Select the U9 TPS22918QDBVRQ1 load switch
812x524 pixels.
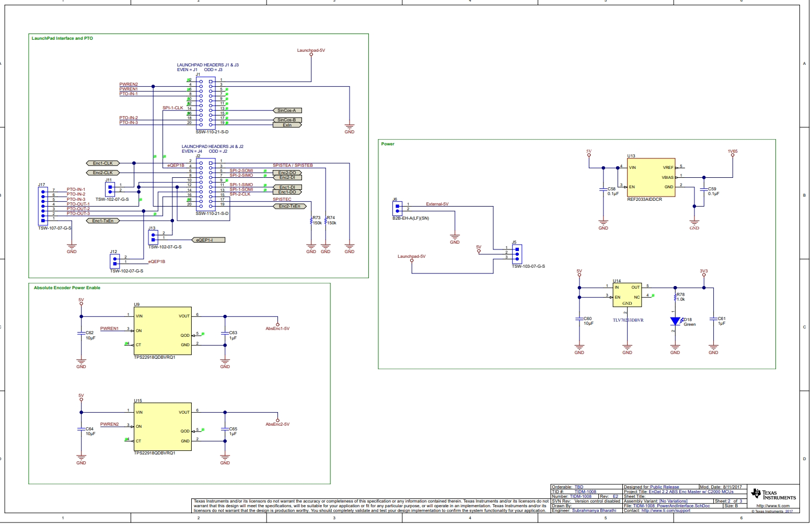(163, 331)
